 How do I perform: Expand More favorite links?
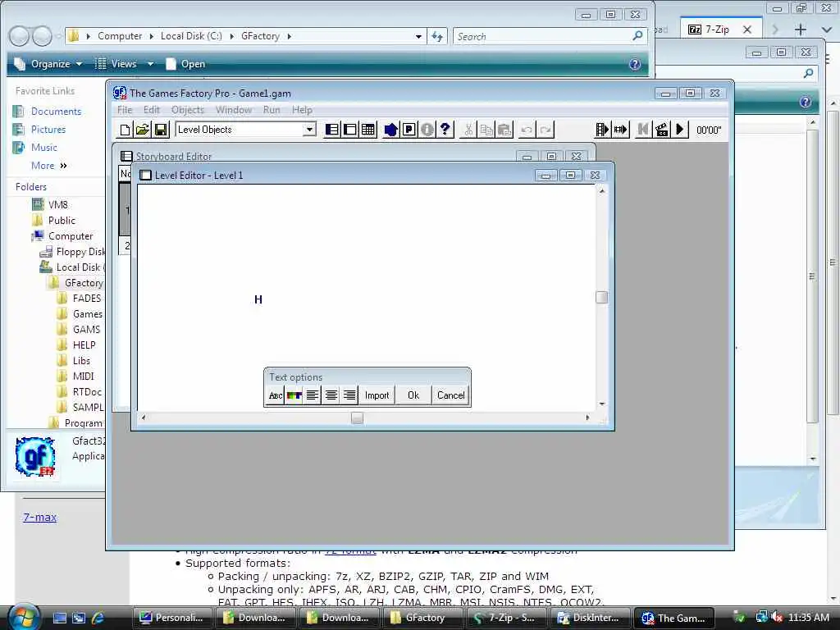point(48,166)
